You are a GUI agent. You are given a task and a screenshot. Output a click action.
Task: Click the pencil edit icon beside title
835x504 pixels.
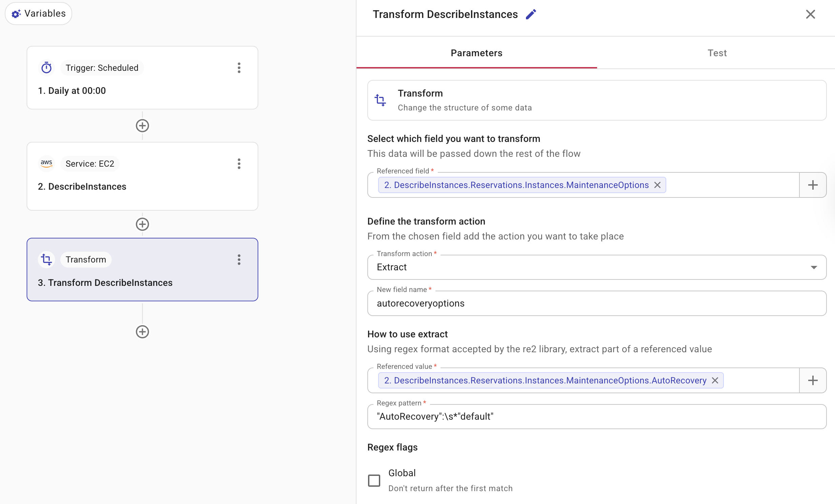pos(531,14)
